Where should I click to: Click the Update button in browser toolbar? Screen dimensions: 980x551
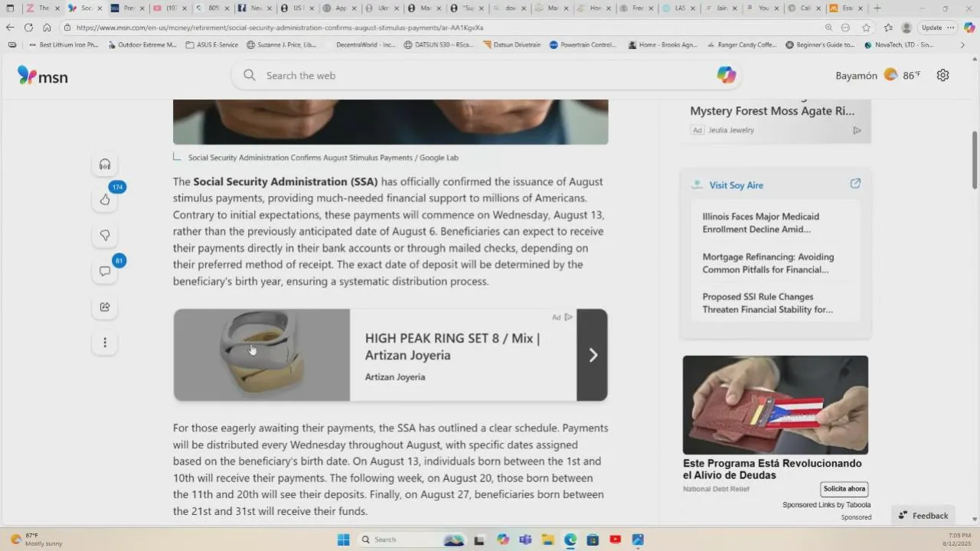932,28
